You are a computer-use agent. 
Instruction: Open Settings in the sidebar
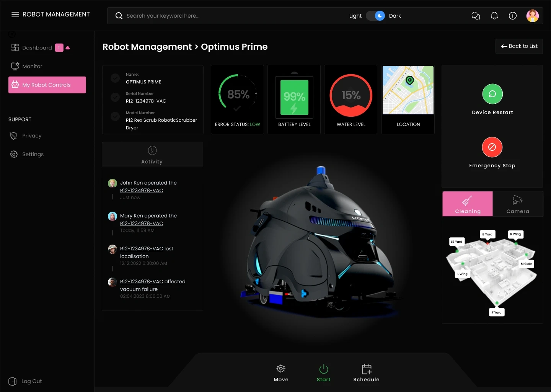(x=27, y=154)
